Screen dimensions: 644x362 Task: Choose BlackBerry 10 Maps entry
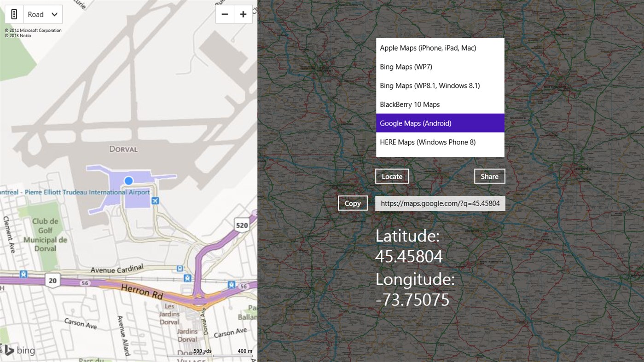tap(409, 104)
